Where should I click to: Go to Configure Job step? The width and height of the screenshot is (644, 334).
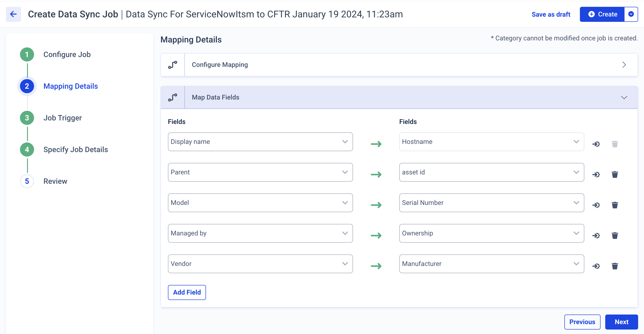pyautogui.click(x=67, y=54)
